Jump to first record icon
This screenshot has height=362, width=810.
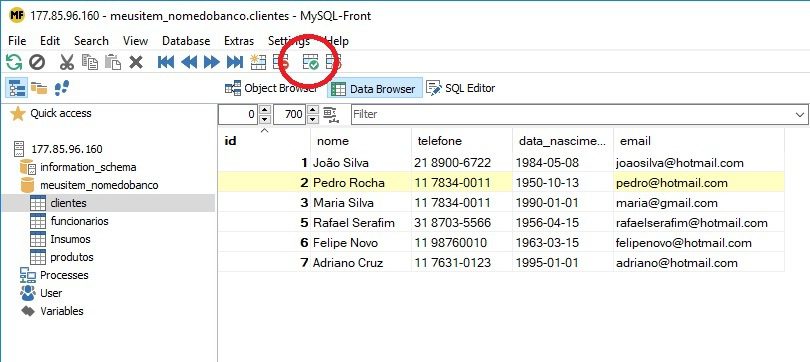point(166,63)
